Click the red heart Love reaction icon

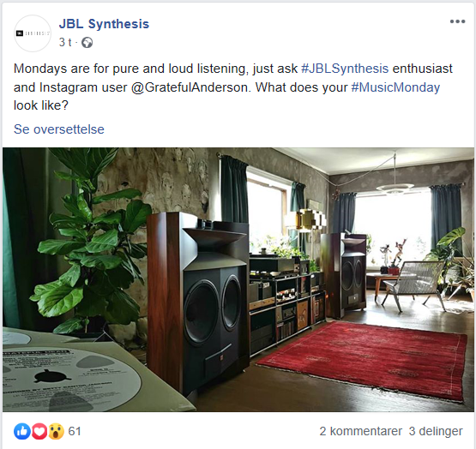[x=39, y=431]
